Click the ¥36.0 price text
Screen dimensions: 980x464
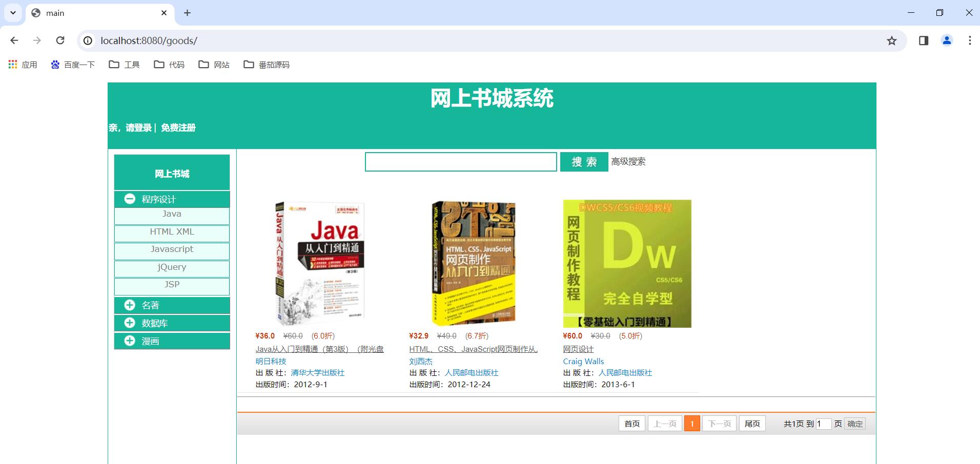point(265,336)
